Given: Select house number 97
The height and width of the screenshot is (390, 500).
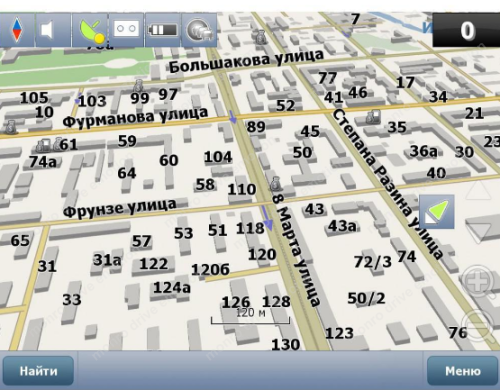Looking at the screenshot, I should tap(167, 94).
